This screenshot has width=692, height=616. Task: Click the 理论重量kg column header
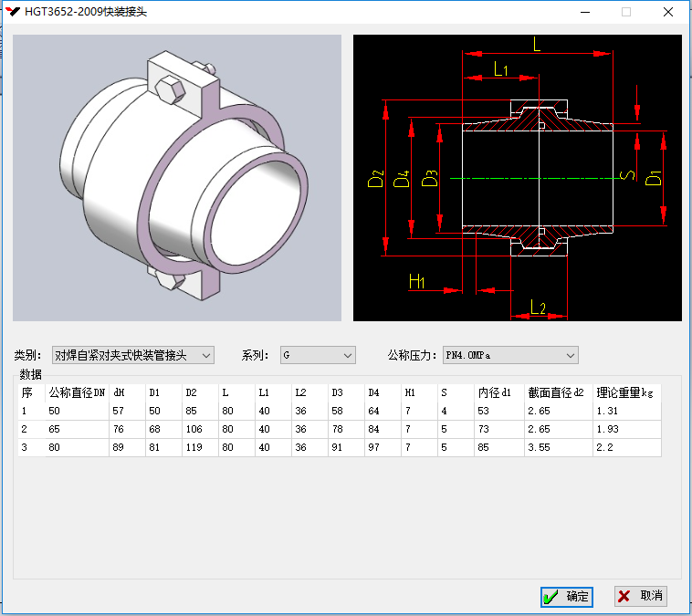coord(625,392)
